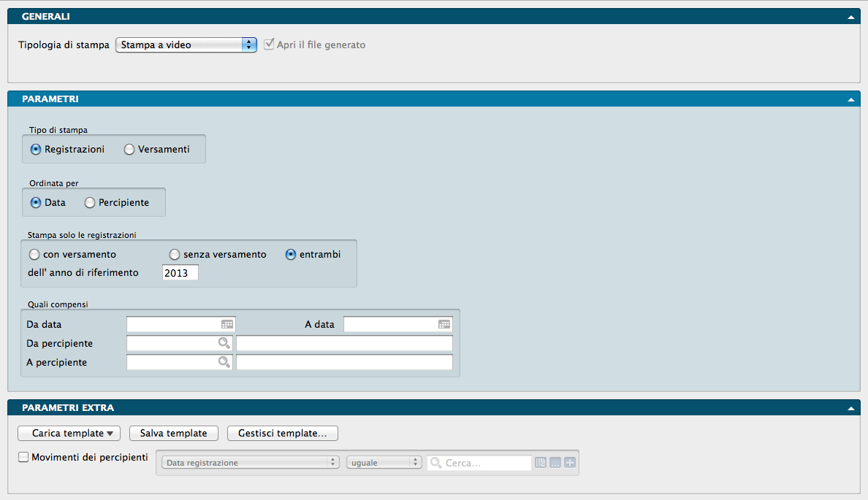
Task: Click the list icon beside the Cerca field
Action: [541, 463]
